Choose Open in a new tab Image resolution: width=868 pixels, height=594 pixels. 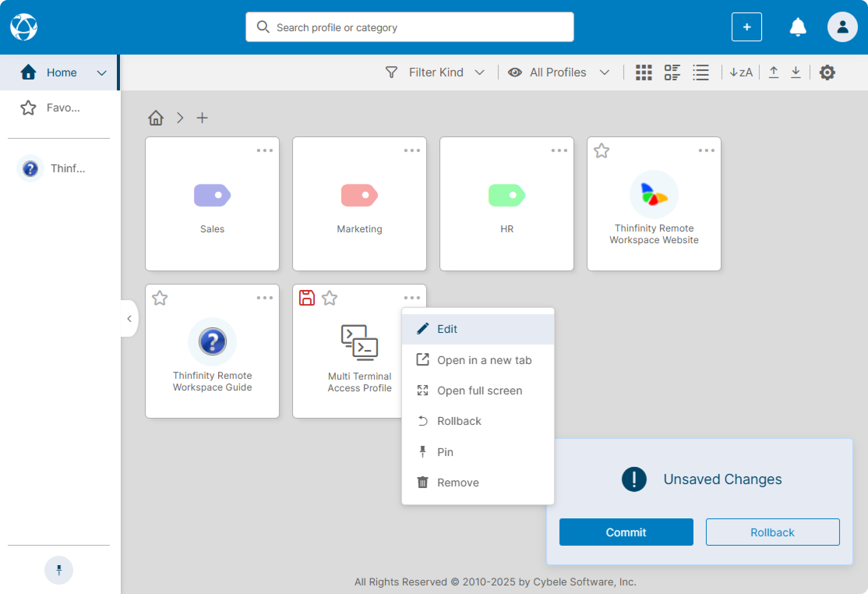(478, 360)
